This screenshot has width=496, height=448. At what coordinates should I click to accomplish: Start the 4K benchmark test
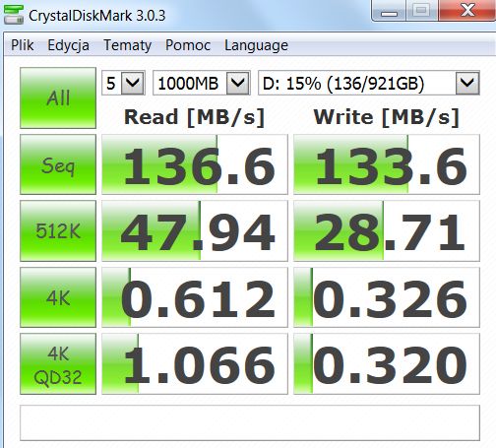tap(58, 297)
